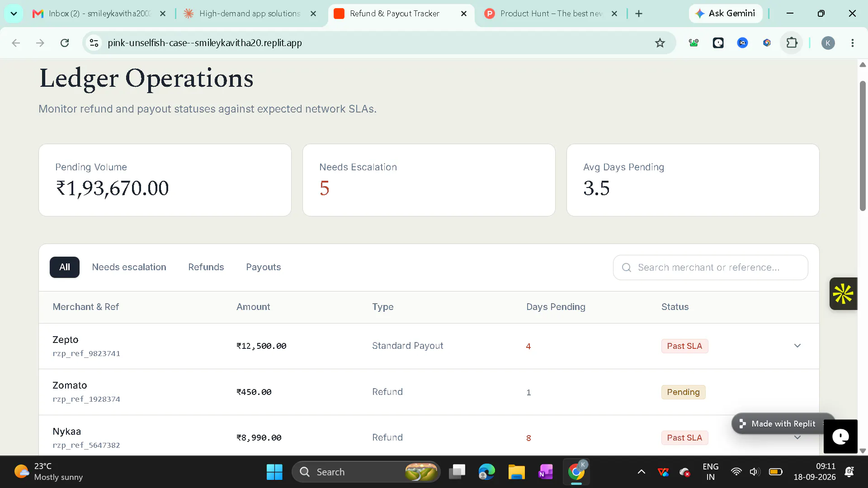Click the browser back arrow
This screenshot has height=488, width=868.
click(x=16, y=43)
